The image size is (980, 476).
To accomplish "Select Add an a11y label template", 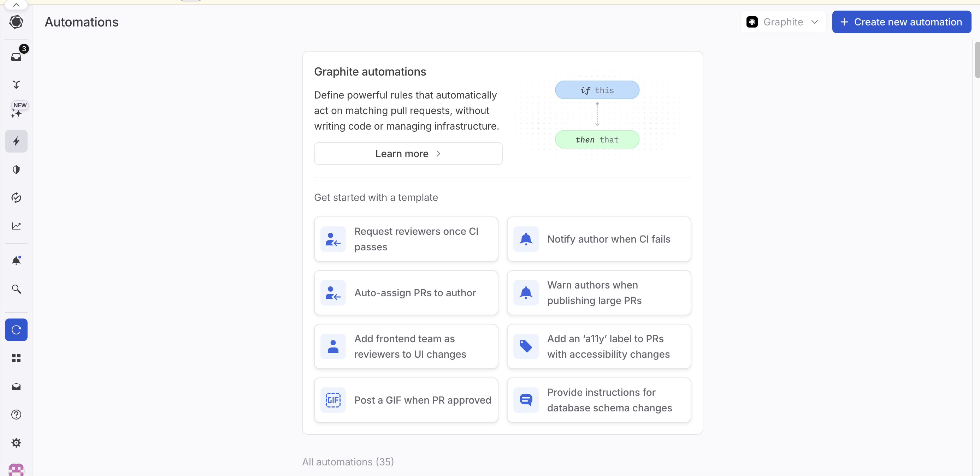I will tap(599, 346).
